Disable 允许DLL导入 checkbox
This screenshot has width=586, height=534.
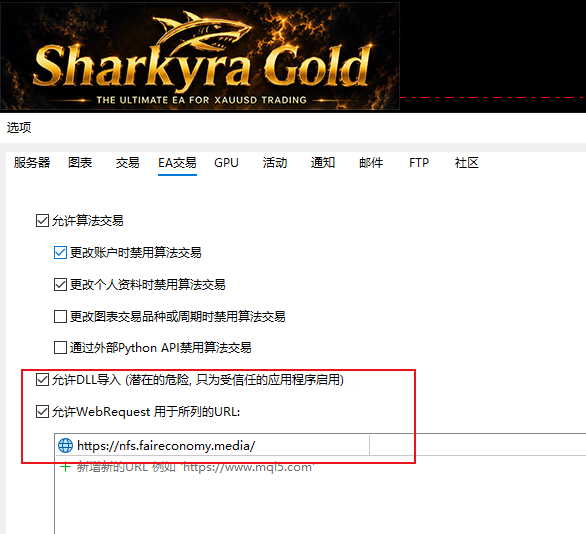click(42, 380)
